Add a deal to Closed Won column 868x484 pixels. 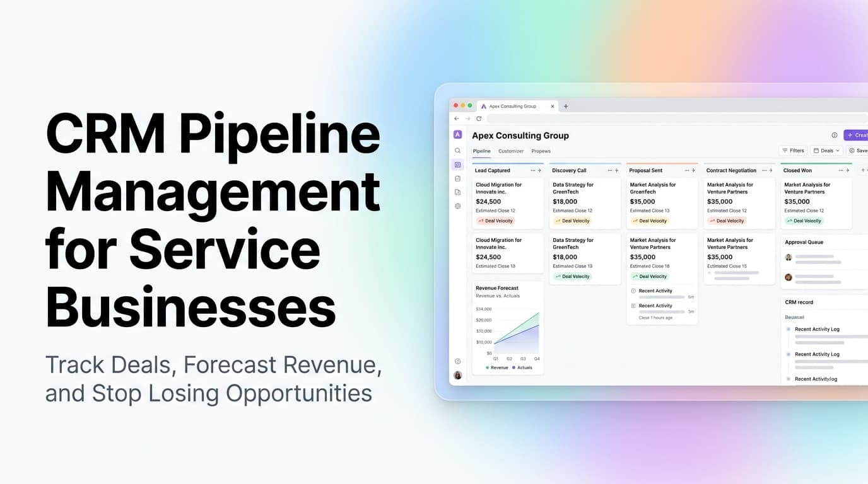[x=848, y=171]
